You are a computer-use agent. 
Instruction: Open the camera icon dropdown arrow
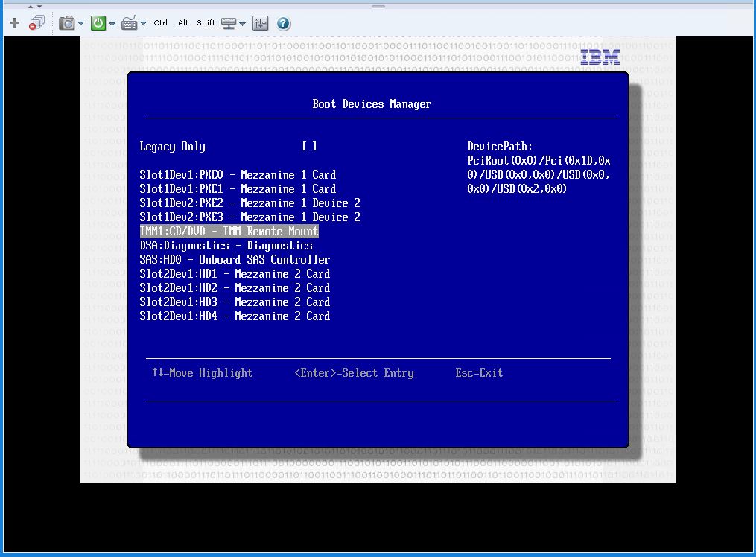tap(80, 22)
